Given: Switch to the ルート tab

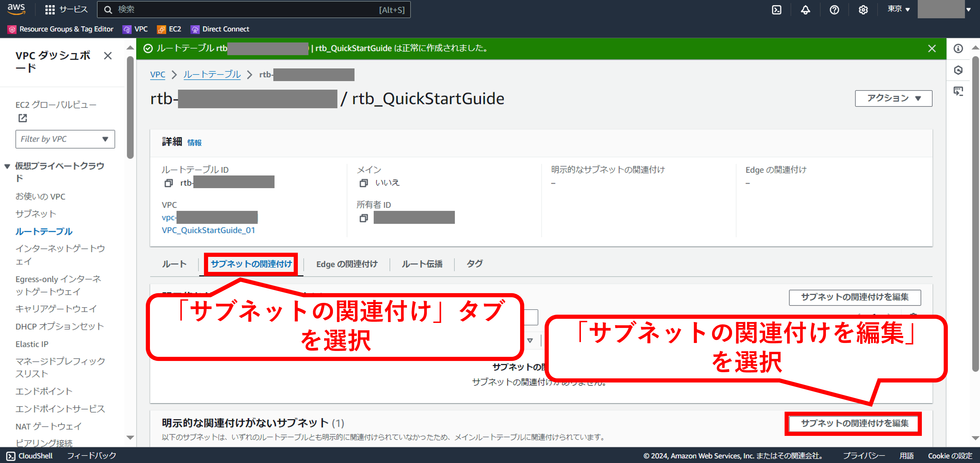Looking at the screenshot, I should pos(174,264).
